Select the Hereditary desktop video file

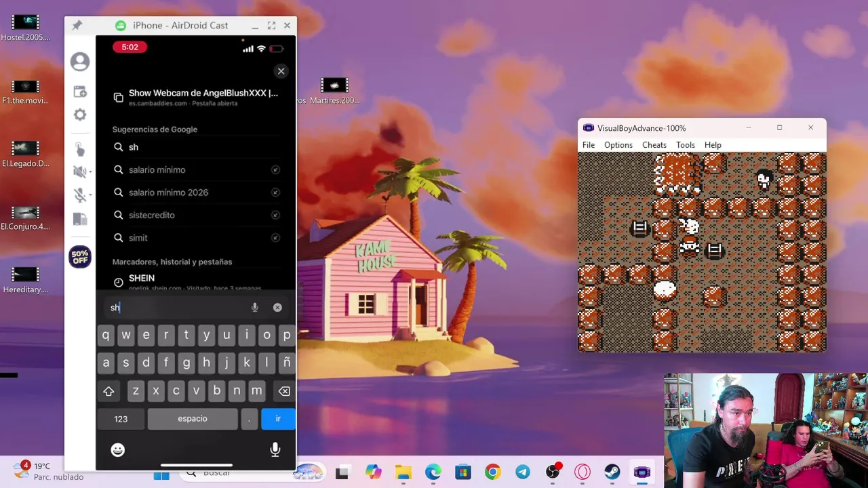point(26,281)
